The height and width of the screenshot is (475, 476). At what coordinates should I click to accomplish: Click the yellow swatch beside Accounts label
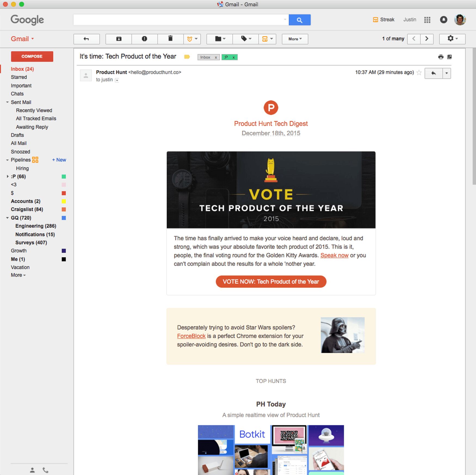coord(64,201)
